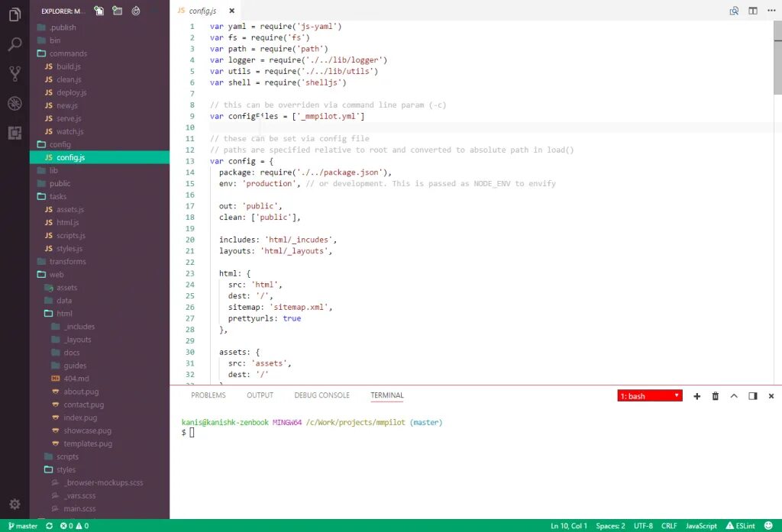Click the ESLint status item
782x532 pixels.
tap(741, 526)
